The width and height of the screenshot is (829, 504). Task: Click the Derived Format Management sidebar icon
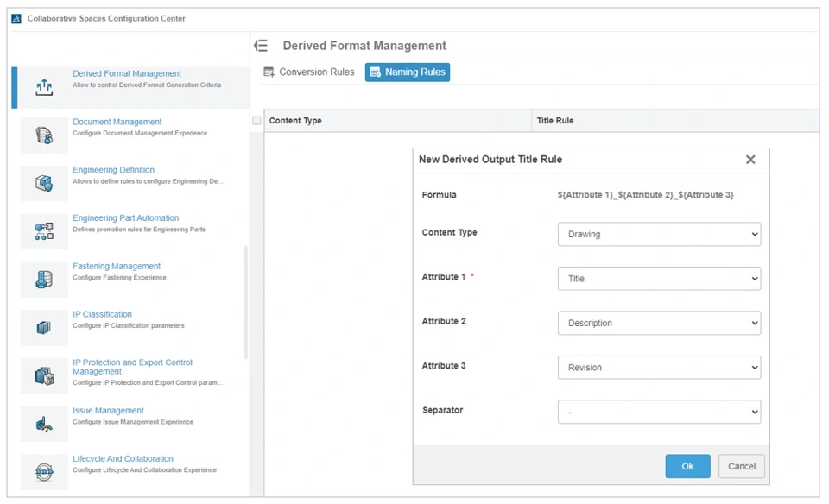click(x=44, y=87)
